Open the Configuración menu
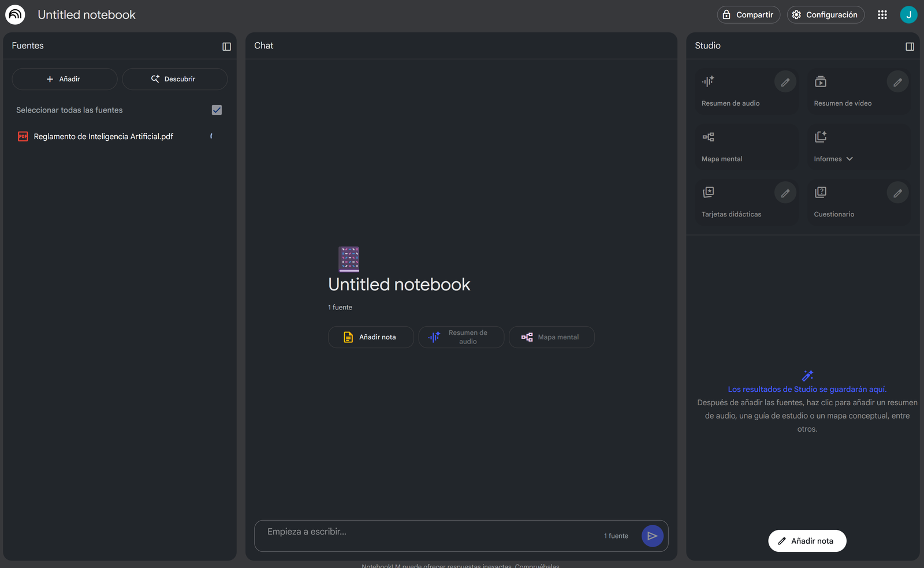Viewport: 924px width, 568px height. click(x=825, y=15)
